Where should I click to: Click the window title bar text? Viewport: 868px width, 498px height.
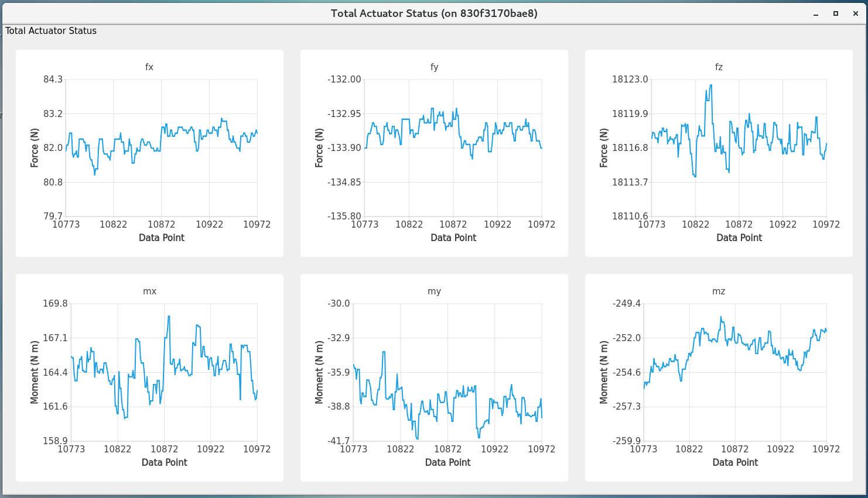433,13
